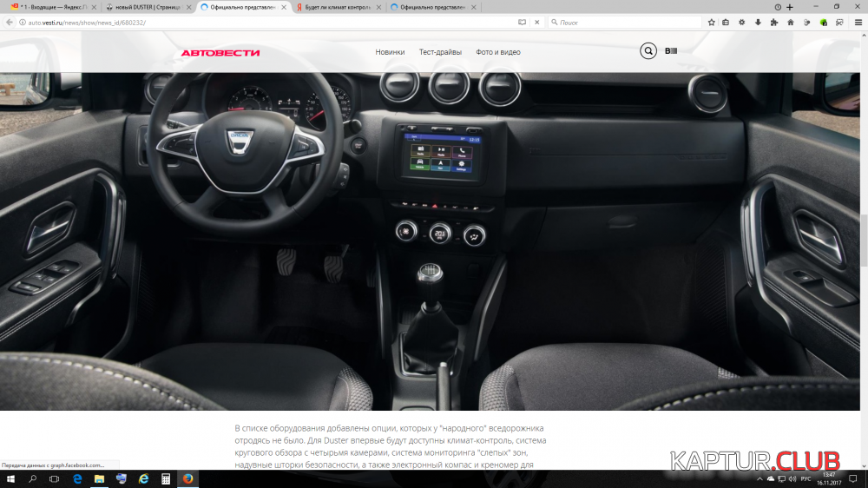This screenshot has height=488, width=868.
Task: Open new browser tab with plus
Action: tap(790, 7)
